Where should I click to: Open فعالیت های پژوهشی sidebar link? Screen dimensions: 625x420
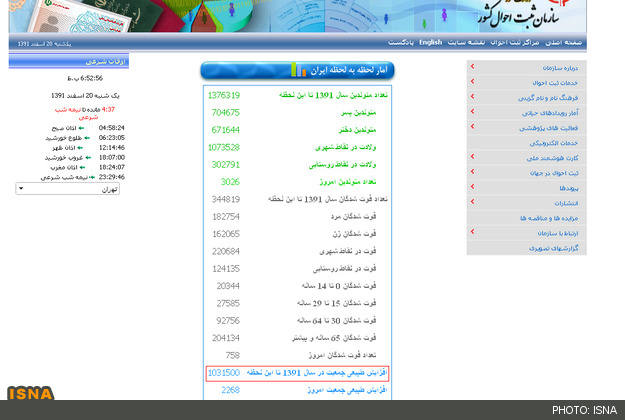[548, 128]
